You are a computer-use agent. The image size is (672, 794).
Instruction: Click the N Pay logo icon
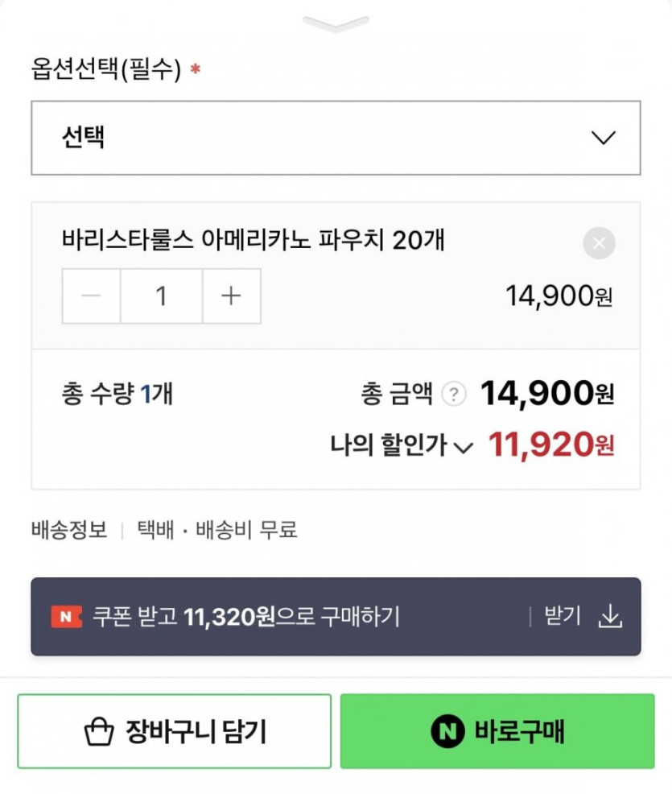point(446,732)
